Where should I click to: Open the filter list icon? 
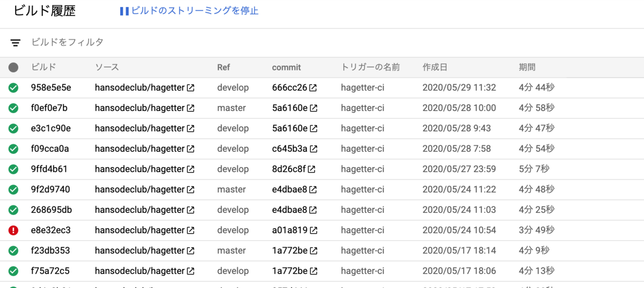pos(16,42)
